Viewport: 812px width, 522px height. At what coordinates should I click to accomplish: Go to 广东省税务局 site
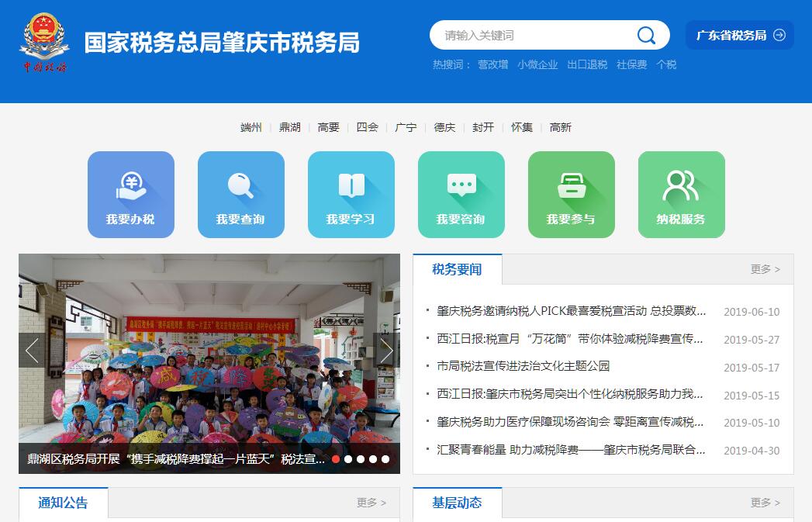pos(740,35)
